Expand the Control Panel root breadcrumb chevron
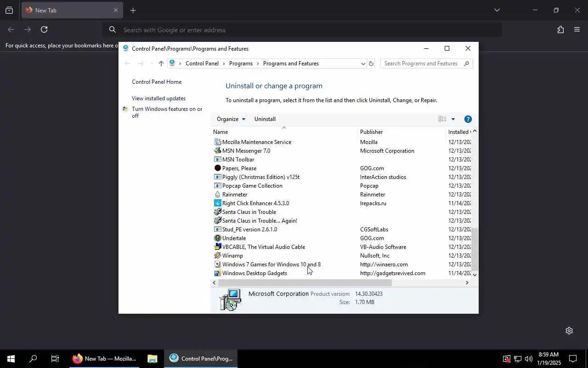 coord(180,63)
